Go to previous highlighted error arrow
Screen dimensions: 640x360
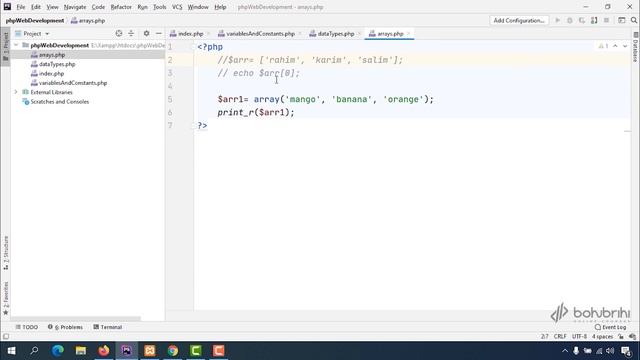pos(615,46)
